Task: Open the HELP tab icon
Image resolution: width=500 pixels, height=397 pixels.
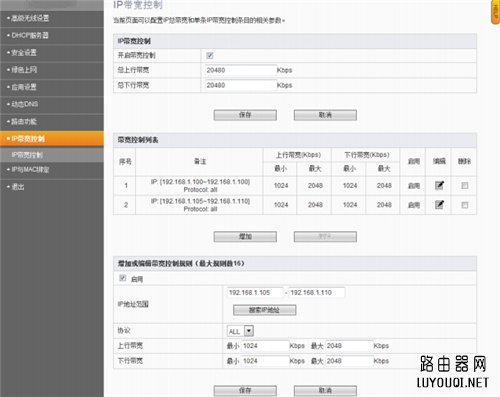Action: [x=496, y=12]
